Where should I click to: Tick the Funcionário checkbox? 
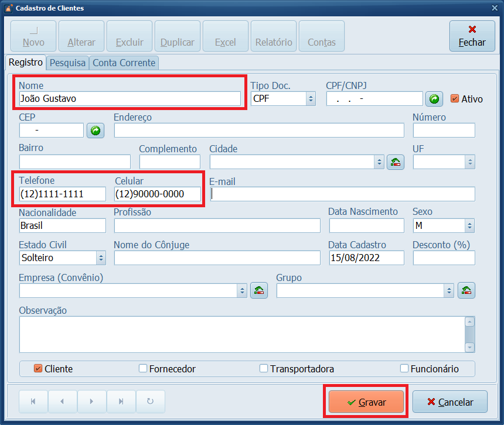[x=404, y=369]
